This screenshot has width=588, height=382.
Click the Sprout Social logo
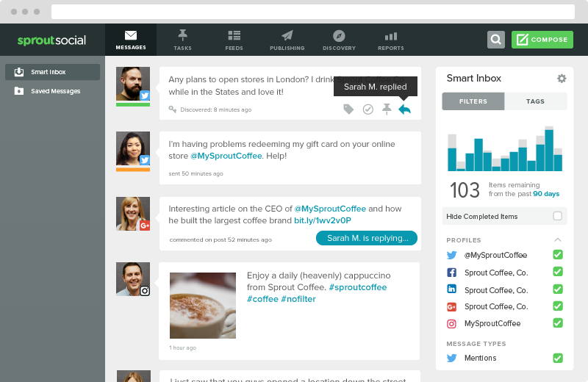51,40
